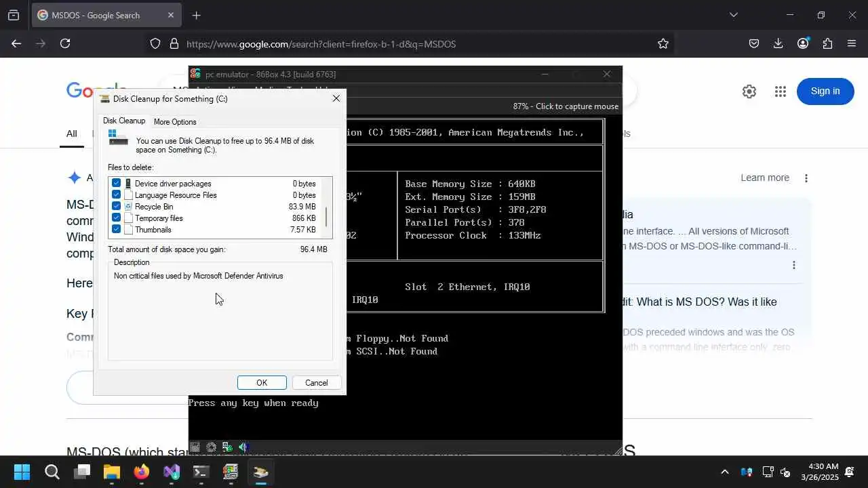Click the 86Box sound status icon
The image size is (868, 488).
point(243,447)
